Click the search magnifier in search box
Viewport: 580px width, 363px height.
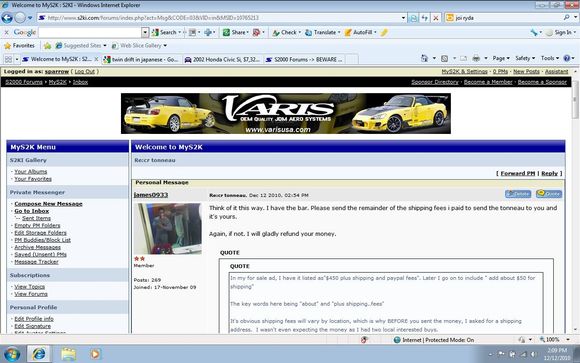pos(566,17)
